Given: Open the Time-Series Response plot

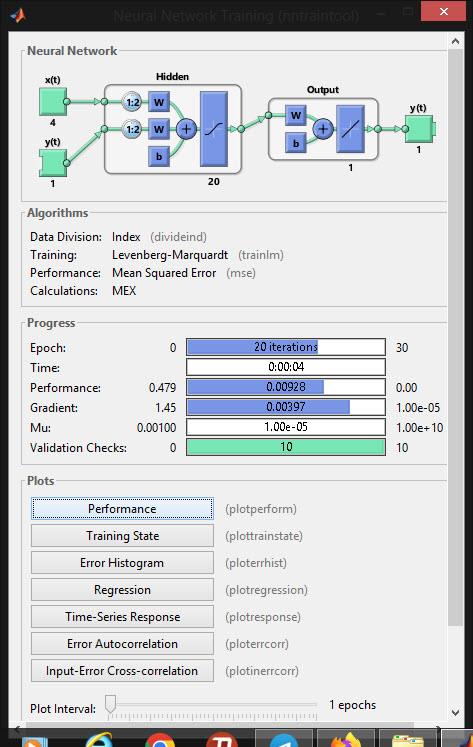Looking at the screenshot, I should [x=122, y=617].
